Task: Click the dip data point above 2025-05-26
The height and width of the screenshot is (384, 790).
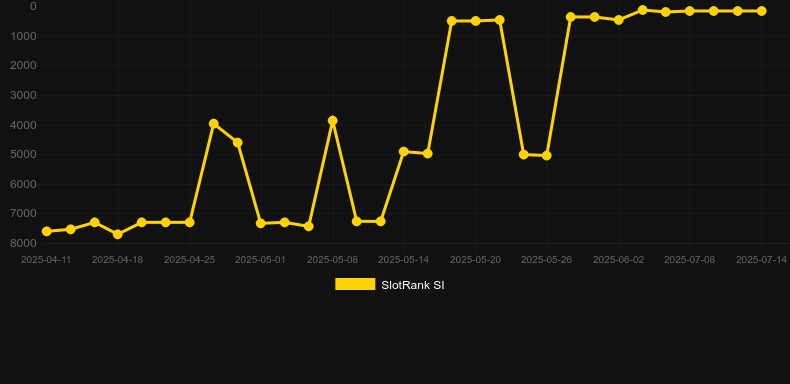Action: click(x=547, y=156)
